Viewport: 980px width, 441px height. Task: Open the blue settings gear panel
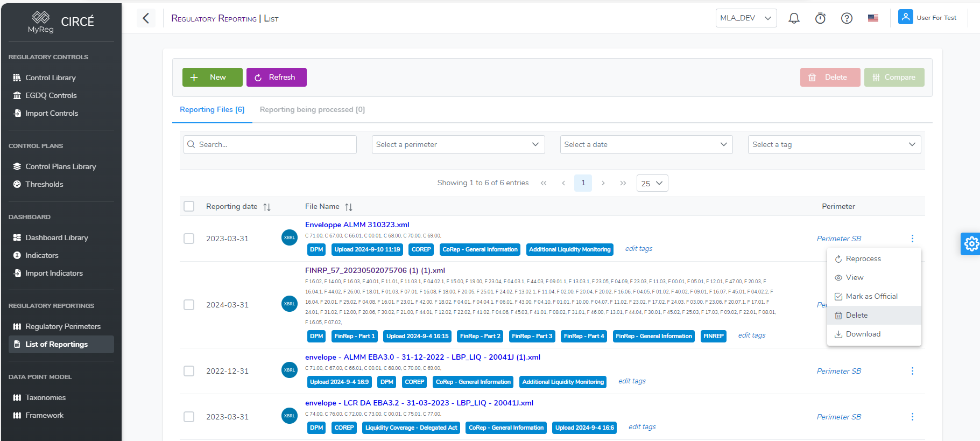(971, 244)
